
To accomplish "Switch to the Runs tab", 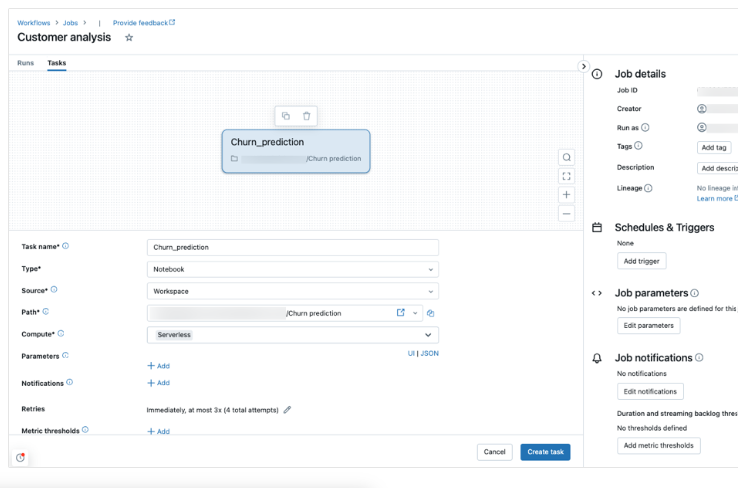I will click(x=25, y=63).
